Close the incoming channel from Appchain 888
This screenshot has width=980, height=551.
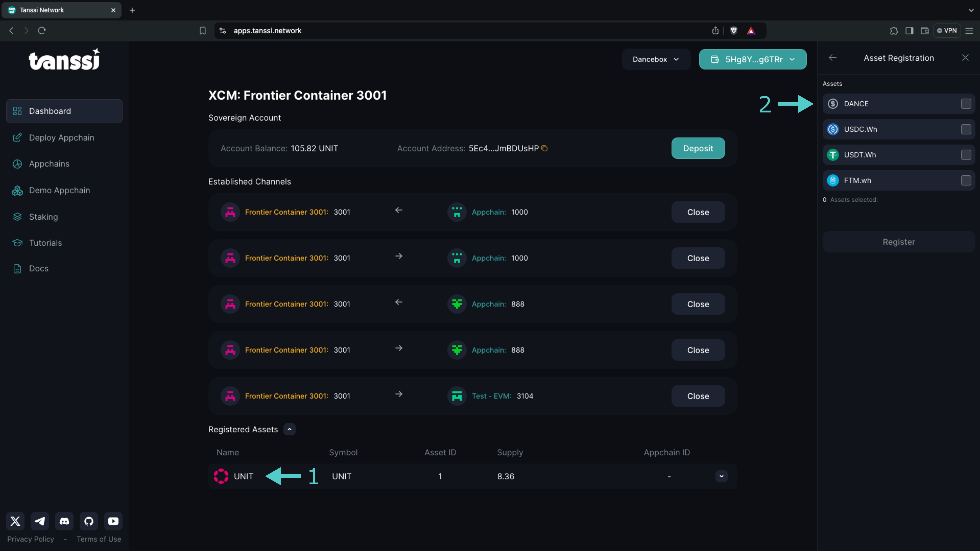point(698,304)
